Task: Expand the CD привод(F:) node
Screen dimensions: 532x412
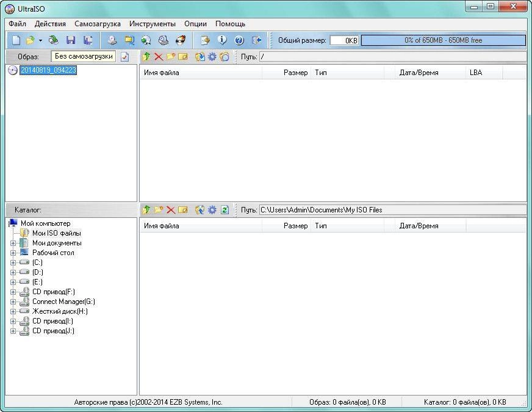Action: (x=13, y=292)
